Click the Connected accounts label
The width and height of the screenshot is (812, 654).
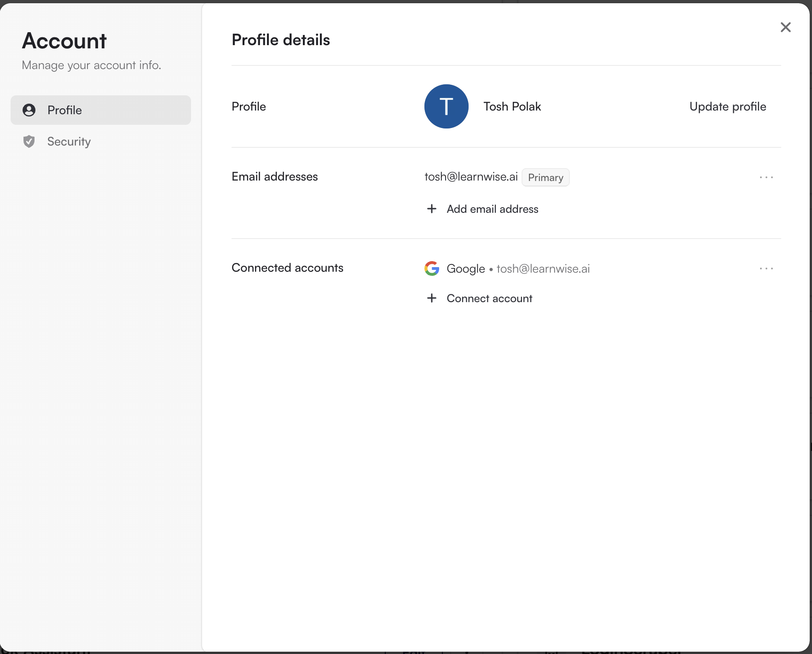(287, 268)
